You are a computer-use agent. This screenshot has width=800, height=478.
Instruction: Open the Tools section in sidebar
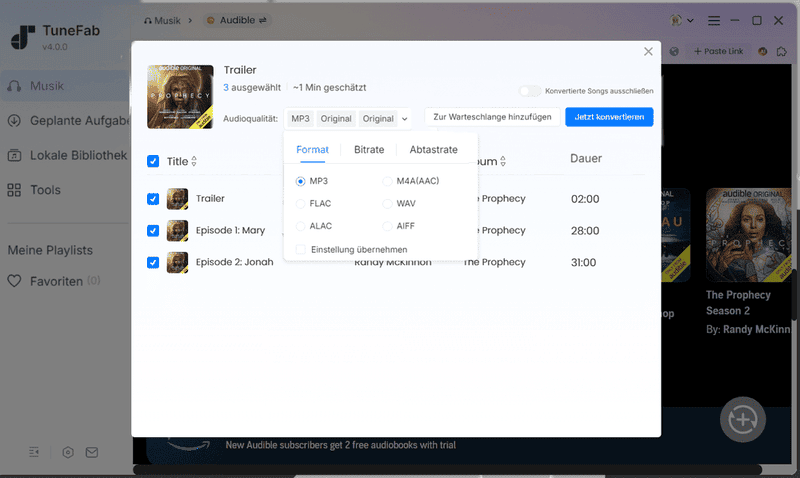click(x=45, y=190)
